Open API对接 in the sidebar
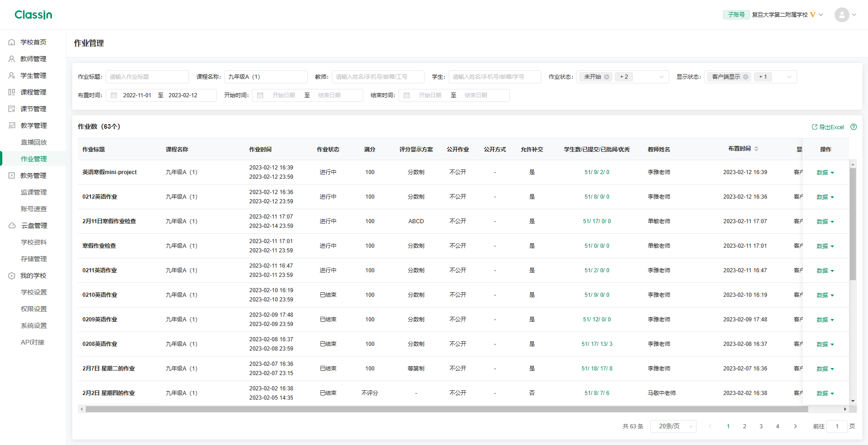This screenshot has height=445, width=868. [x=32, y=342]
